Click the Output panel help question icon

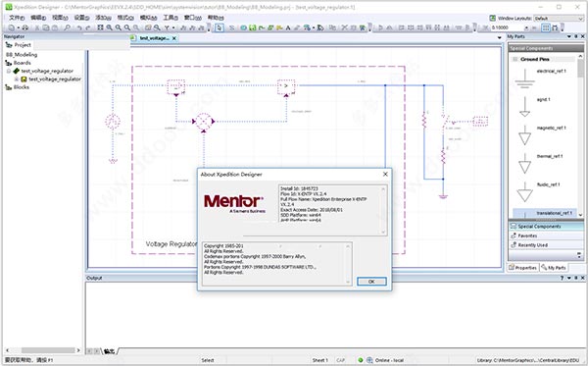562,278
